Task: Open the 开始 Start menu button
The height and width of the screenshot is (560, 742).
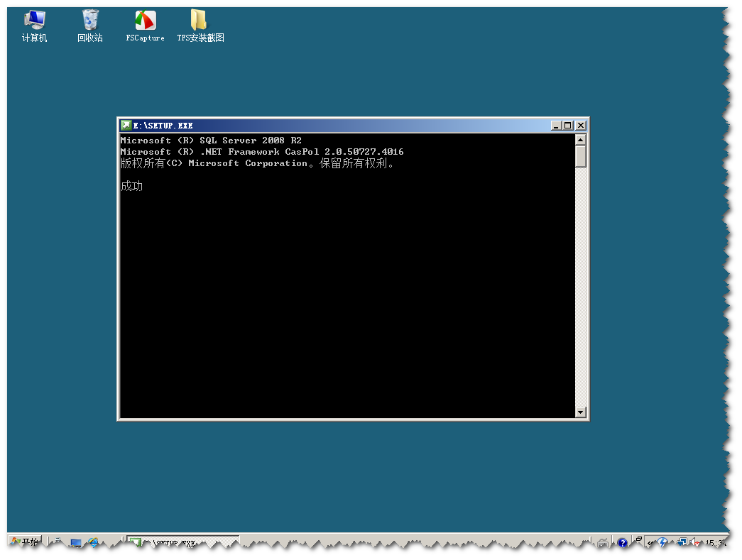Action: point(25,541)
